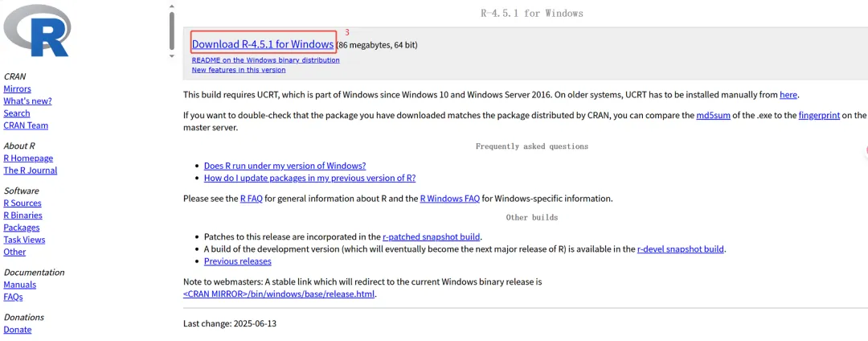Screen dimensions: 868x341
Task: Click the 'About R' sidebar heading
Action: coord(19,146)
